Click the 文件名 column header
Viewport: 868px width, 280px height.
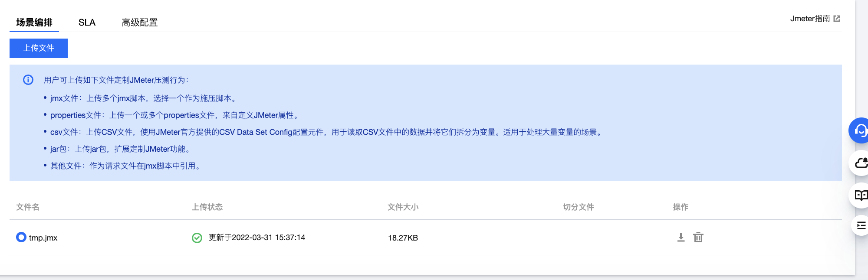tap(28, 207)
